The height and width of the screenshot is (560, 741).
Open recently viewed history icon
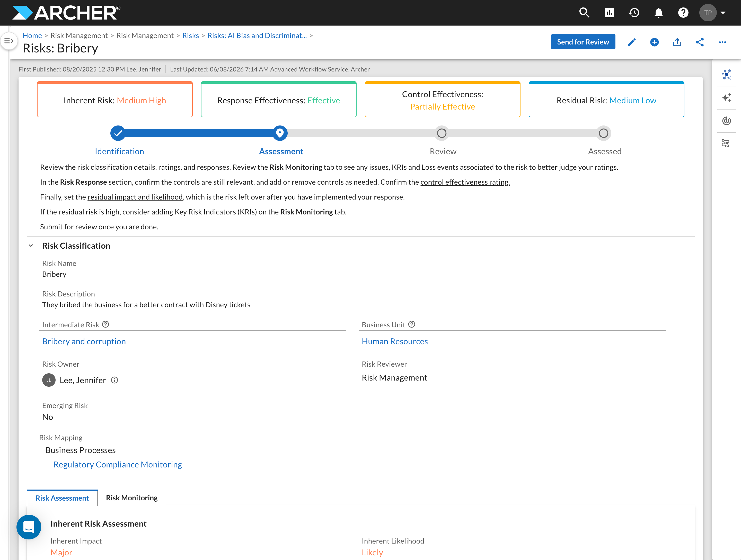click(x=634, y=13)
